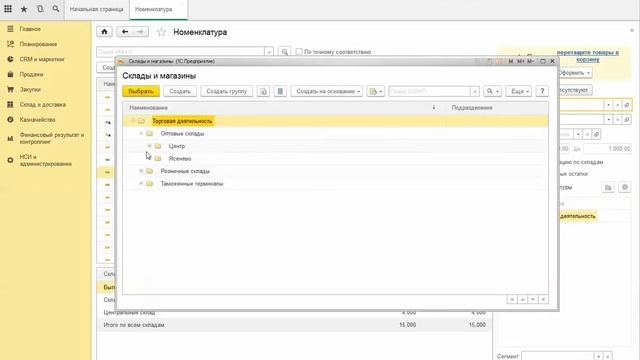Click Подразделение column header
Image resolution: width=640 pixels, height=360 pixels.
click(x=472, y=108)
